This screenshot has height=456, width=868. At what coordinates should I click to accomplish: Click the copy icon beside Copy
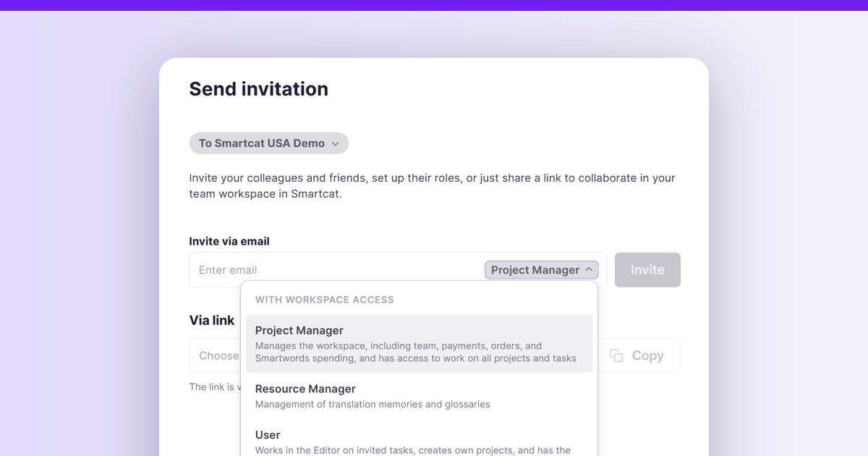coord(616,355)
